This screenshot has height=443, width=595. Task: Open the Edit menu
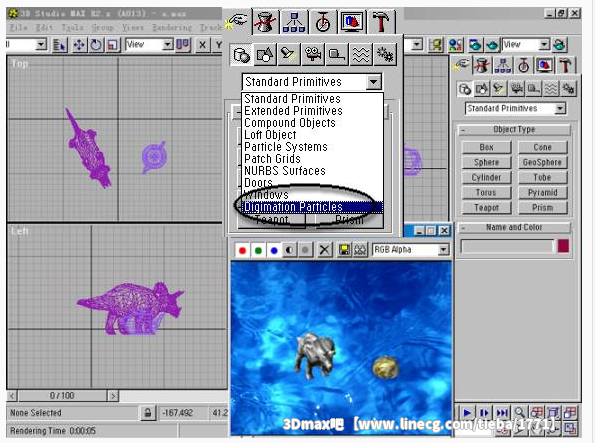pos(44,27)
